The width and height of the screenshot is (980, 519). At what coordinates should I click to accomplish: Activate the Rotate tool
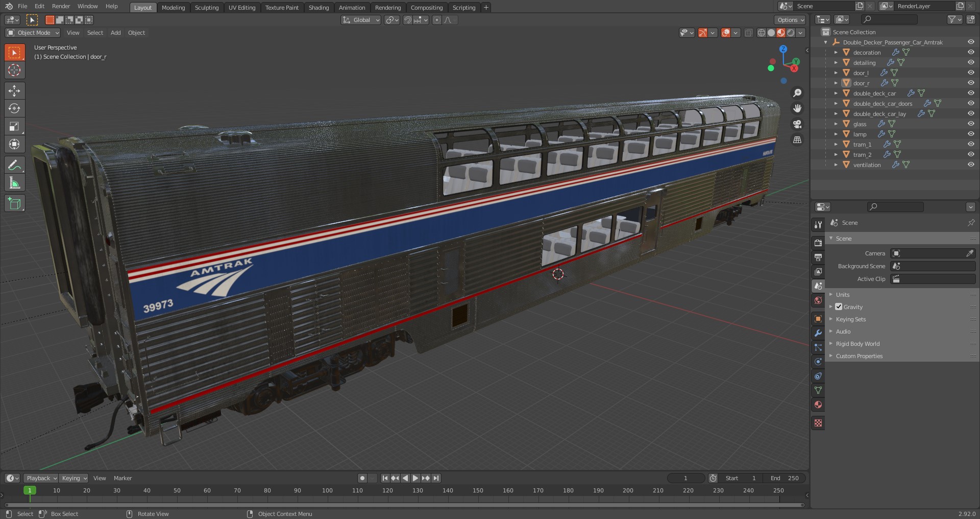click(14, 108)
